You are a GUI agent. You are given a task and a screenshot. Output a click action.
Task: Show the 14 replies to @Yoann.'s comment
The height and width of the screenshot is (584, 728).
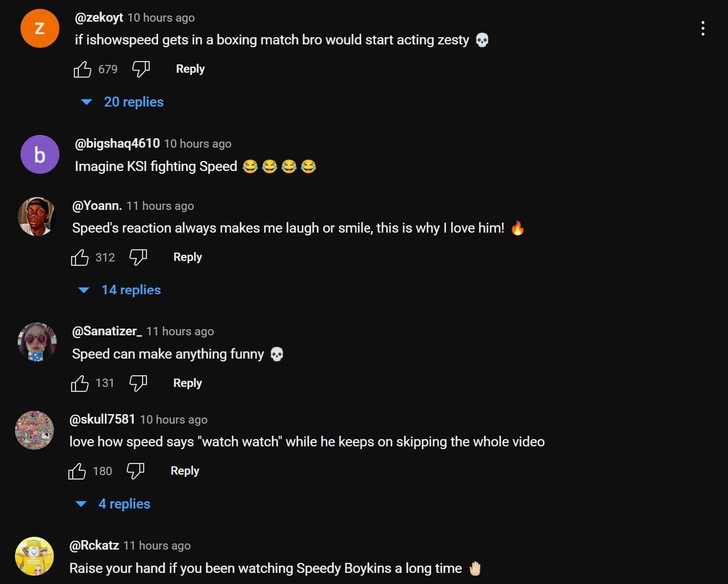point(131,289)
